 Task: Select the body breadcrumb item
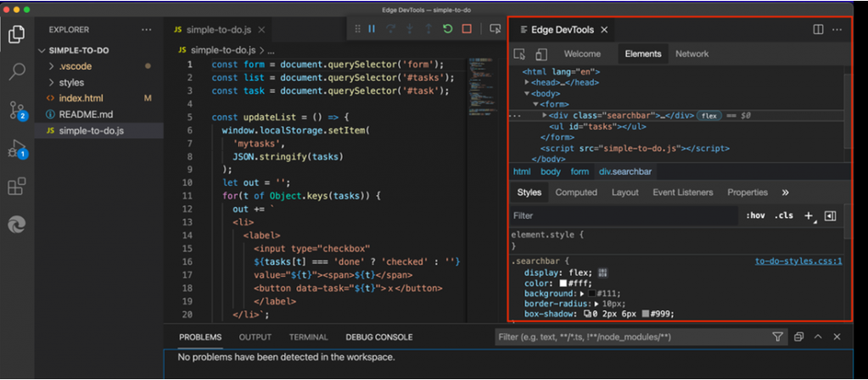click(x=551, y=171)
